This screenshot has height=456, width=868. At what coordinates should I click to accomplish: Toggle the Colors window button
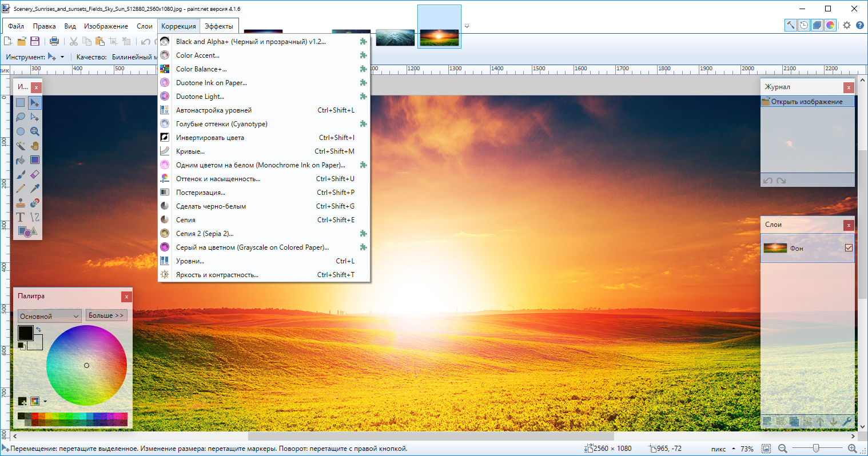830,25
